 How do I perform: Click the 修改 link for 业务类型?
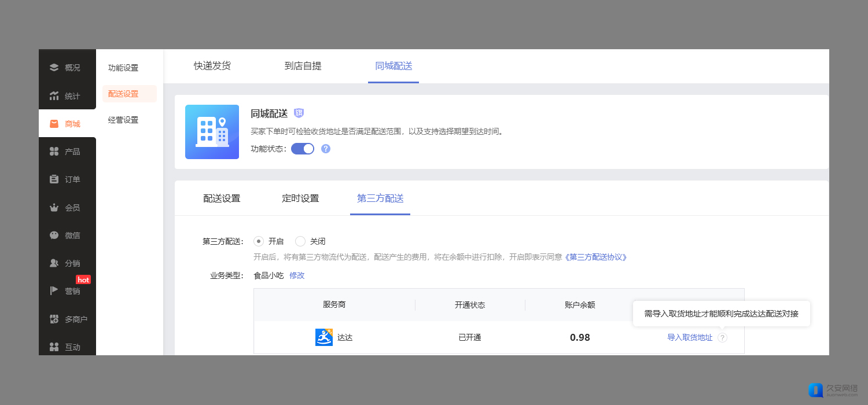pyautogui.click(x=297, y=275)
